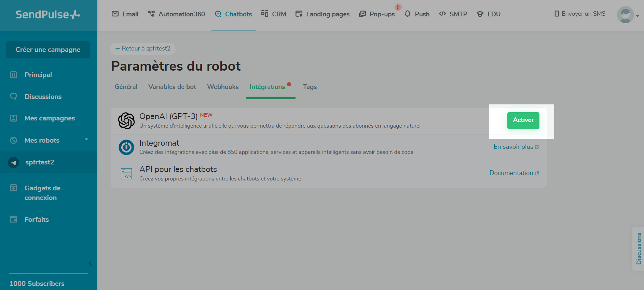The width and height of the screenshot is (644, 290).
Task: Click the phone icon beside Envoyer un SMS
Action: (557, 14)
